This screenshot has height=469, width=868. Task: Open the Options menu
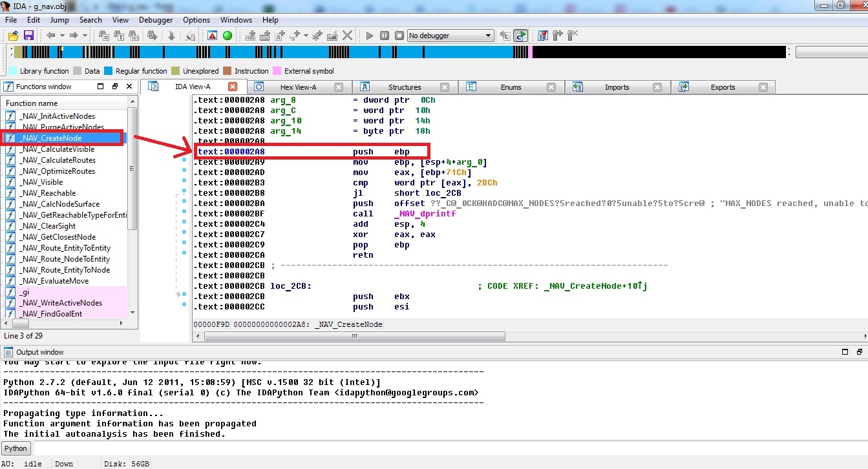[196, 20]
